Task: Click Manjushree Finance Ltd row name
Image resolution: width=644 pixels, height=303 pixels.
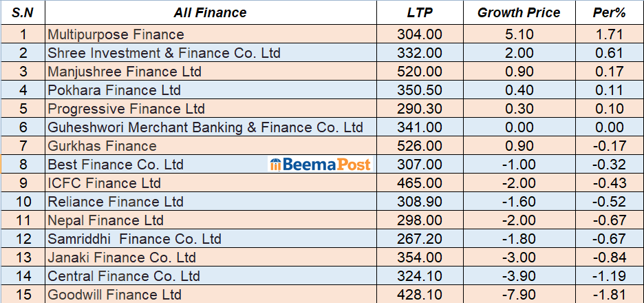Action: tap(125, 72)
